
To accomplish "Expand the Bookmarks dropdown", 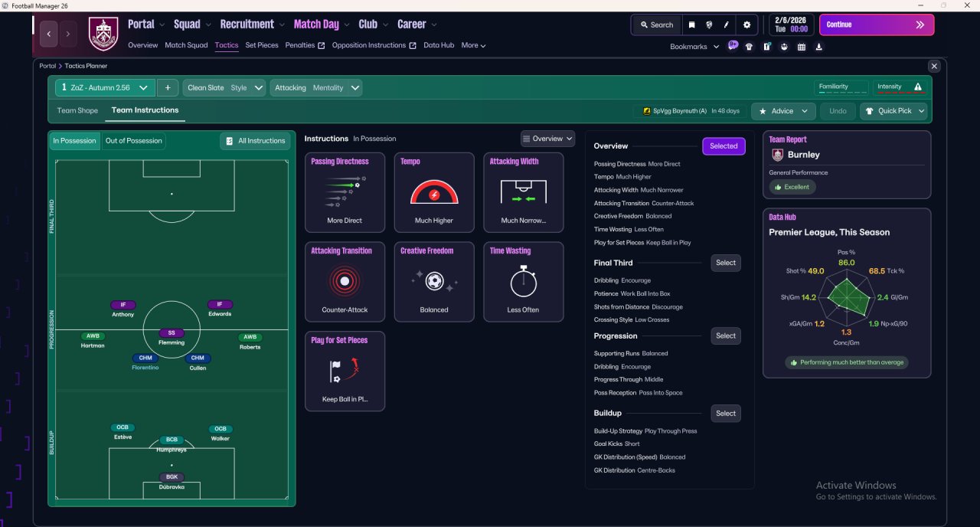I will click(x=694, y=47).
